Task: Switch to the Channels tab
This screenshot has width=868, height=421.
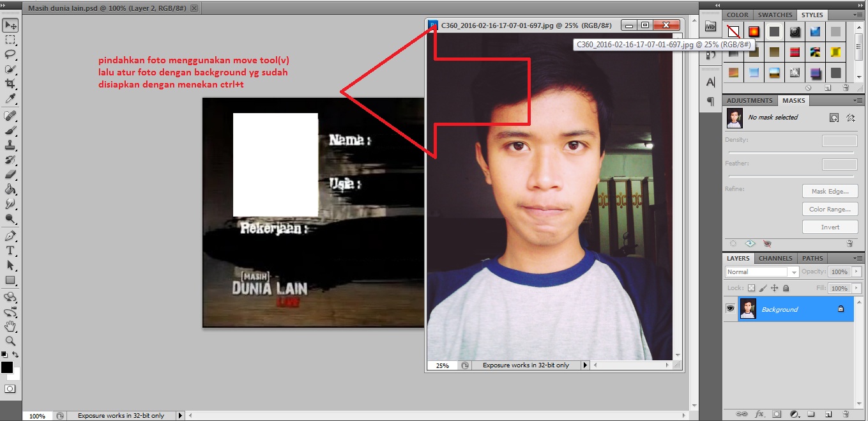Action: pyautogui.click(x=775, y=258)
